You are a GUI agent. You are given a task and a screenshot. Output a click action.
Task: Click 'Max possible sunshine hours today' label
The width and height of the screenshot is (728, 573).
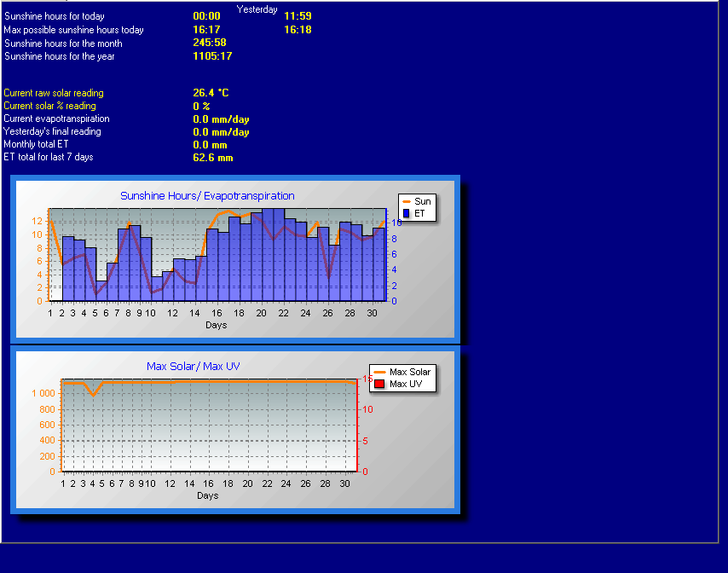[74, 30]
